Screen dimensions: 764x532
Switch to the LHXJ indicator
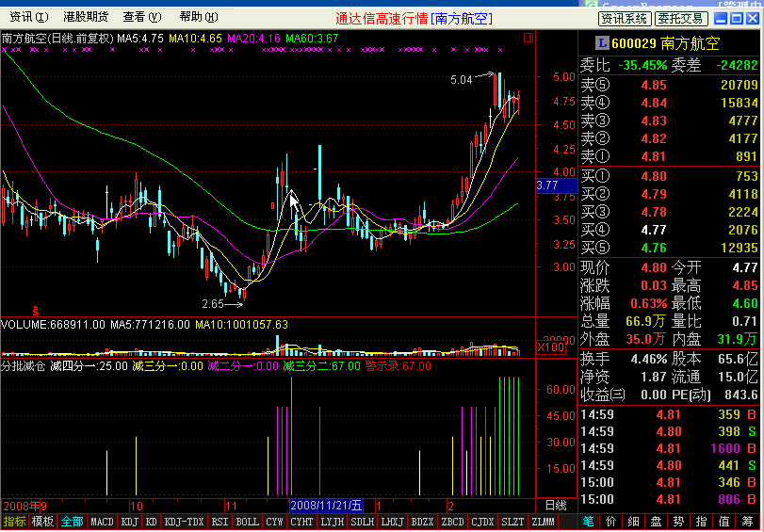(x=392, y=522)
